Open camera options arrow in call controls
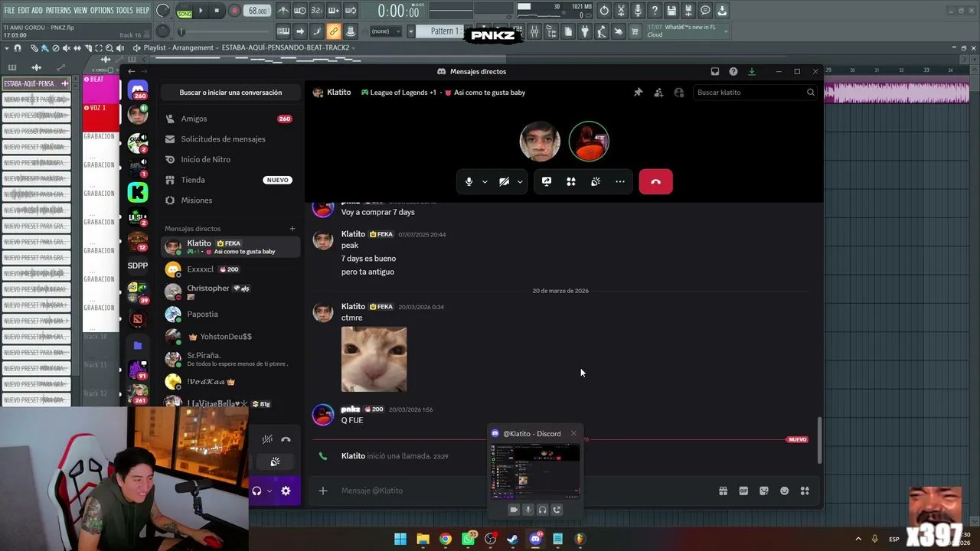The width and height of the screenshot is (980, 551). click(x=520, y=181)
